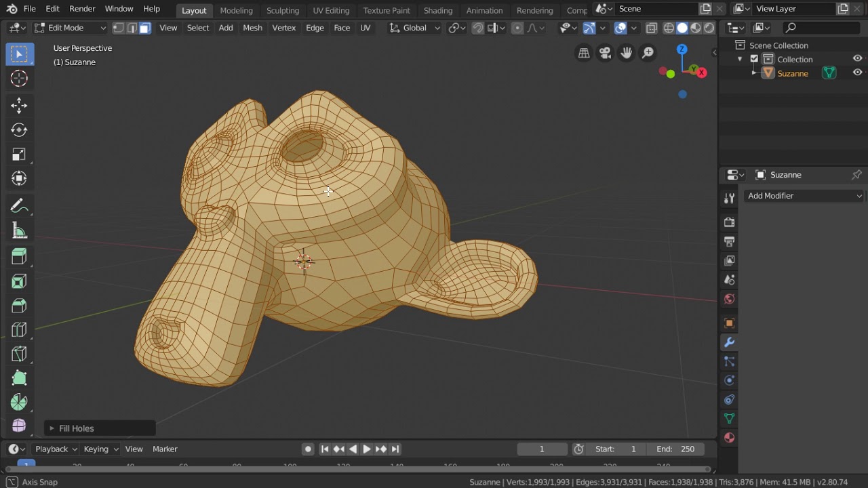Open the Playback dropdown in timeline
The image size is (868, 488).
tap(56, 449)
